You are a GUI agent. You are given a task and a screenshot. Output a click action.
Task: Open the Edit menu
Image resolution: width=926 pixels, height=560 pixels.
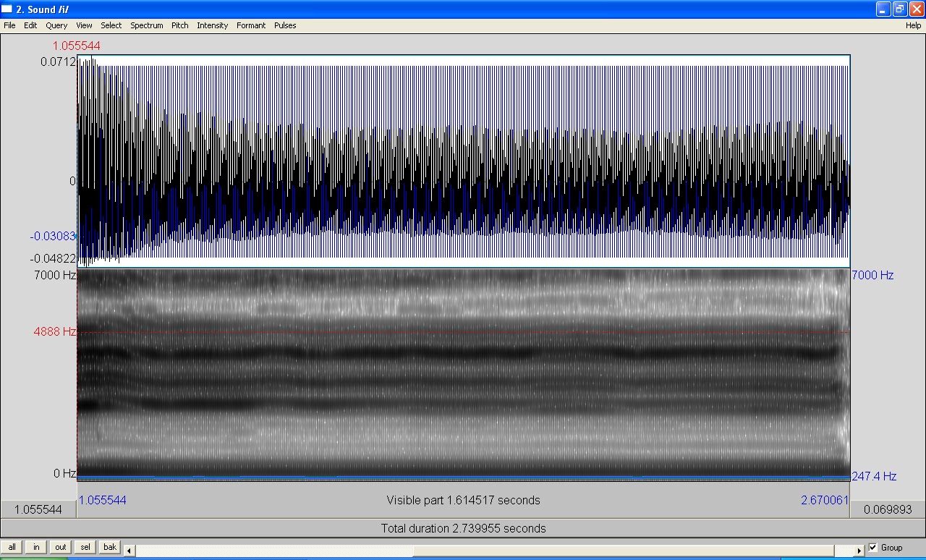pos(30,25)
